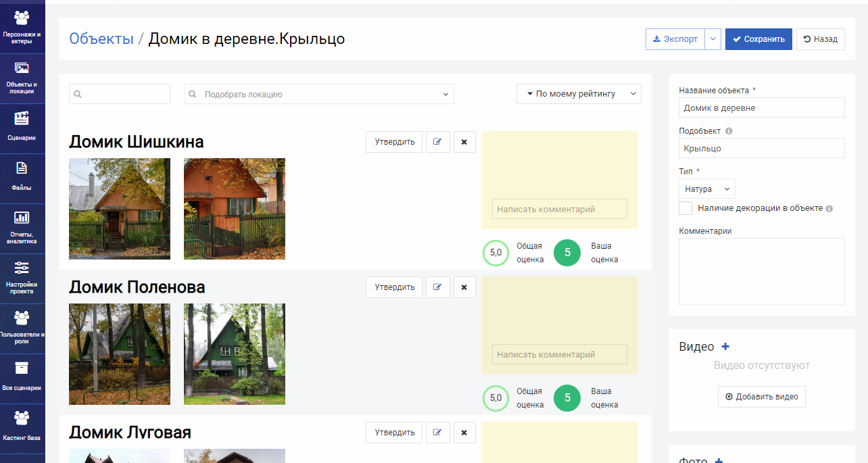The width and height of the screenshot is (868, 463).
Task: Open Все сценарии sidebar section
Action: (22, 379)
